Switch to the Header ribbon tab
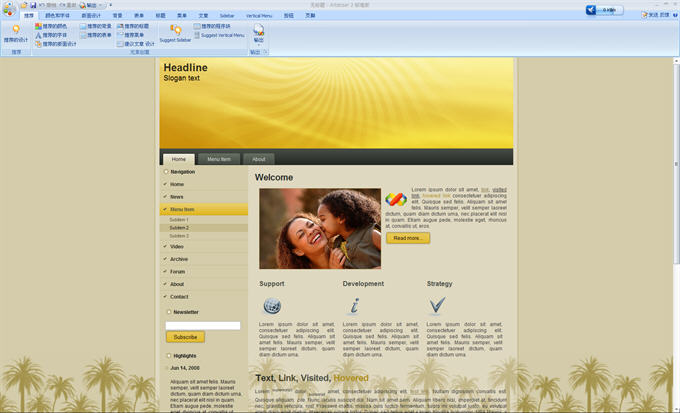 (x=160, y=15)
